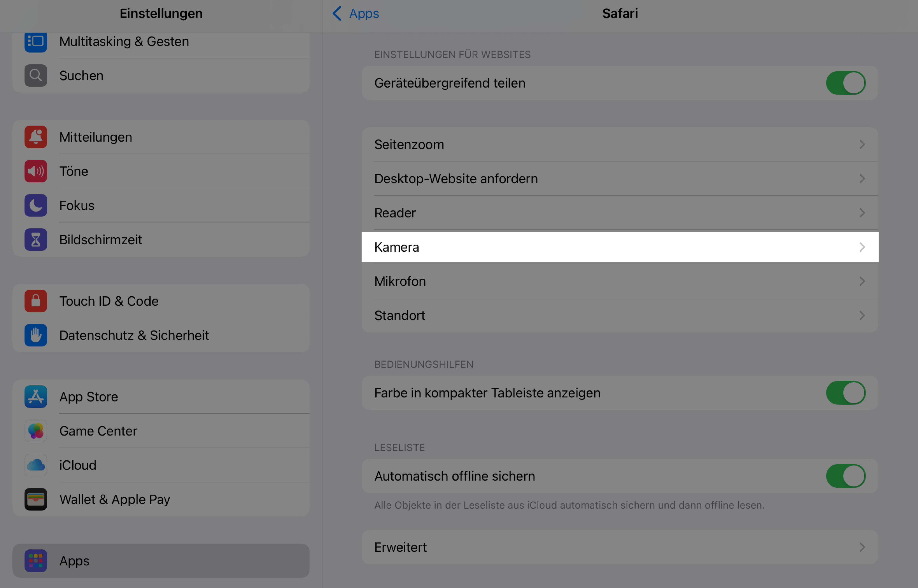Tap the red Mitteilungen bell icon

click(x=36, y=137)
